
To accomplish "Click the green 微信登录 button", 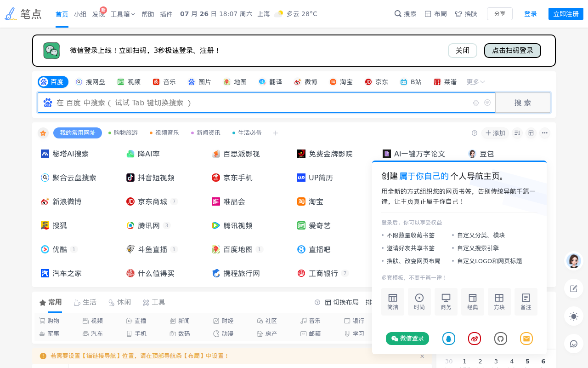I will (407, 339).
